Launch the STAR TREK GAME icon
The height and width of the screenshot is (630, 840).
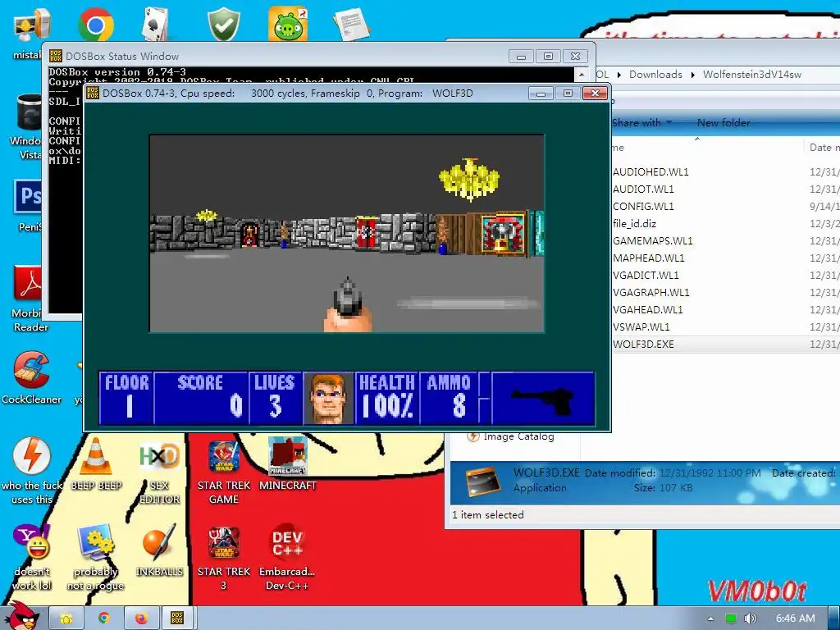click(x=223, y=471)
